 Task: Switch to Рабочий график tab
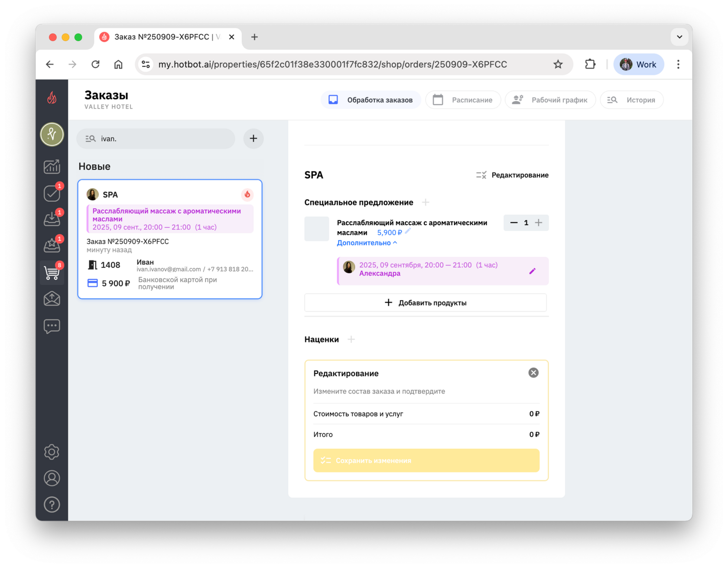pyautogui.click(x=550, y=100)
